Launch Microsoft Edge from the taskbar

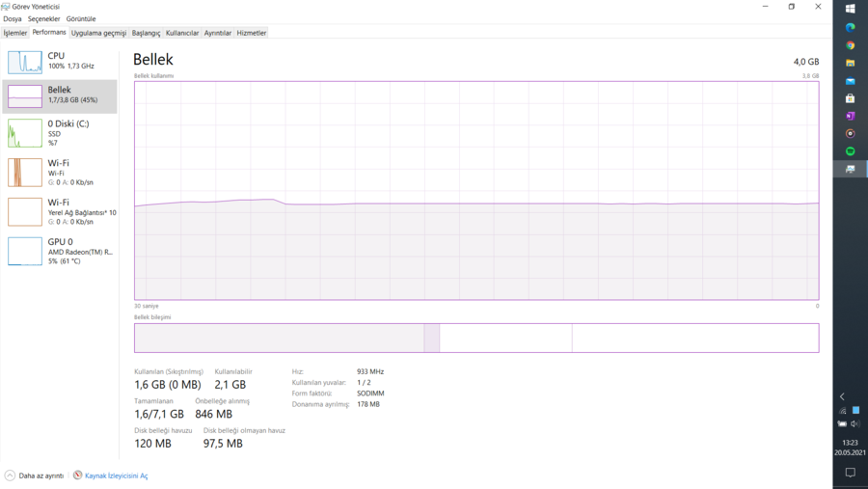[x=851, y=27]
